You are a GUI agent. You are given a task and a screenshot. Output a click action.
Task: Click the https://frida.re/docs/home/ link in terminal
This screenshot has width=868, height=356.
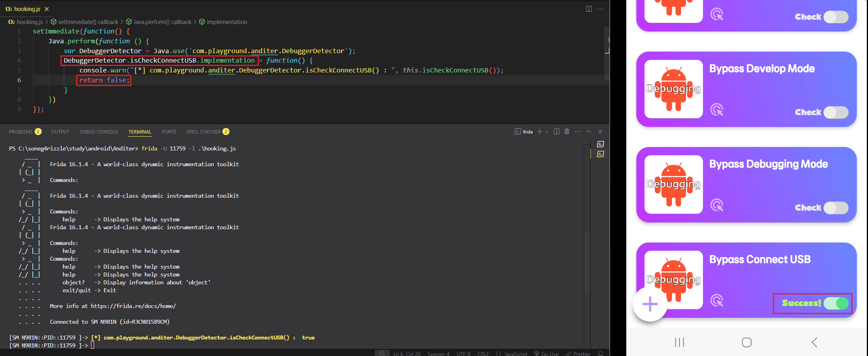tap(133, 306)
